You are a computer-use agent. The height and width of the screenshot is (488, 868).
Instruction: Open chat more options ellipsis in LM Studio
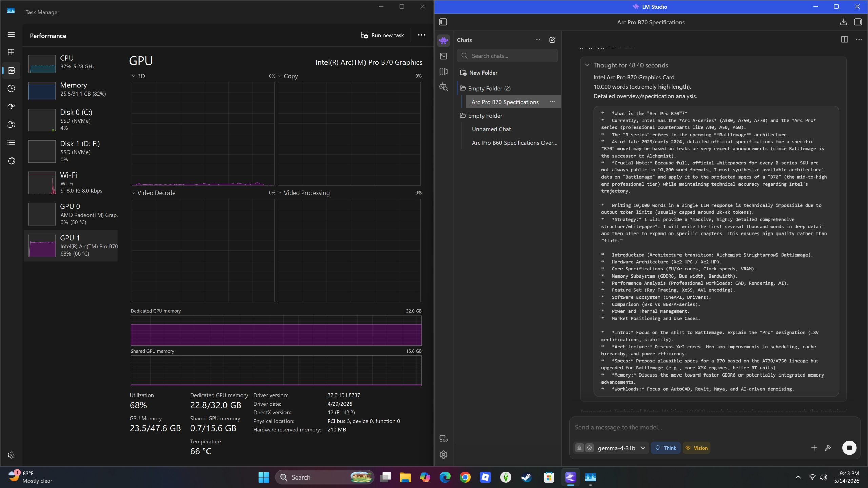pyautogui.click(x=859, y=40)
